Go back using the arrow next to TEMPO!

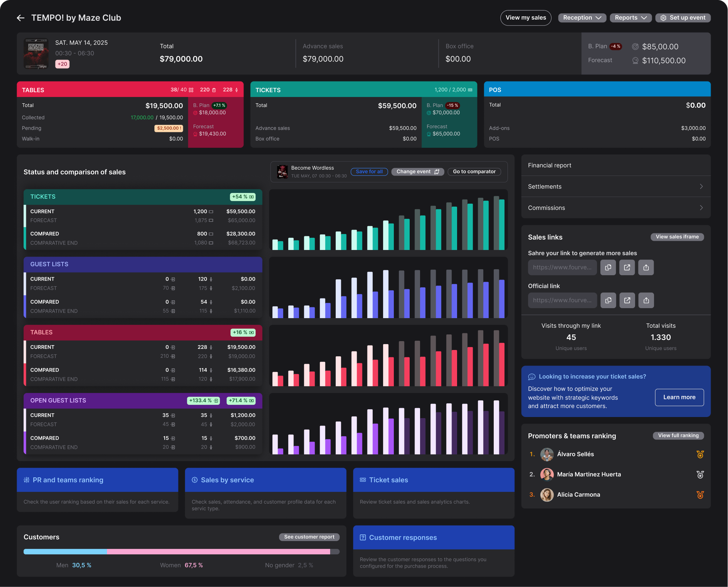coord(20,18)
